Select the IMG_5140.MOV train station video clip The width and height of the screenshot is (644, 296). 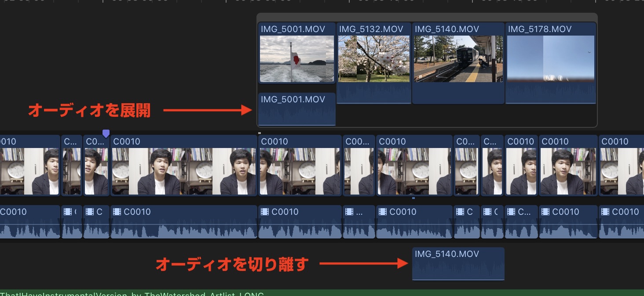click(x=458, y=63)
